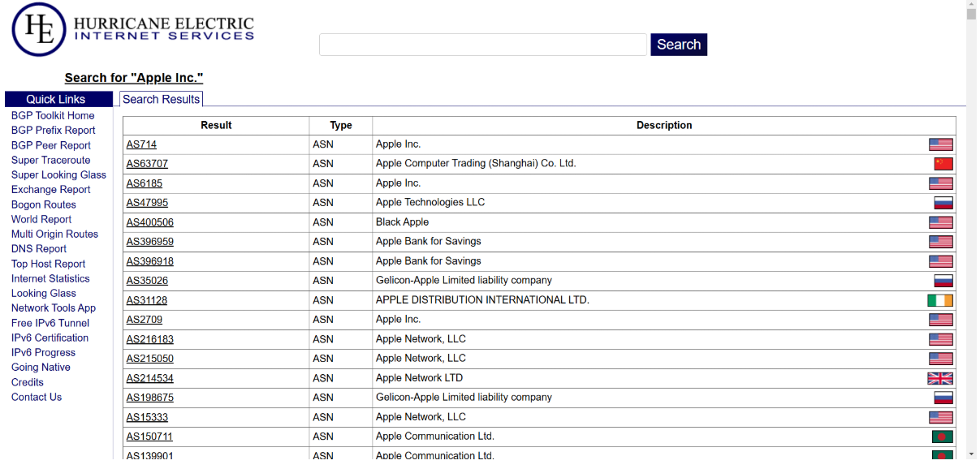
Task: Open AS396959 result link
Action: 150,242
